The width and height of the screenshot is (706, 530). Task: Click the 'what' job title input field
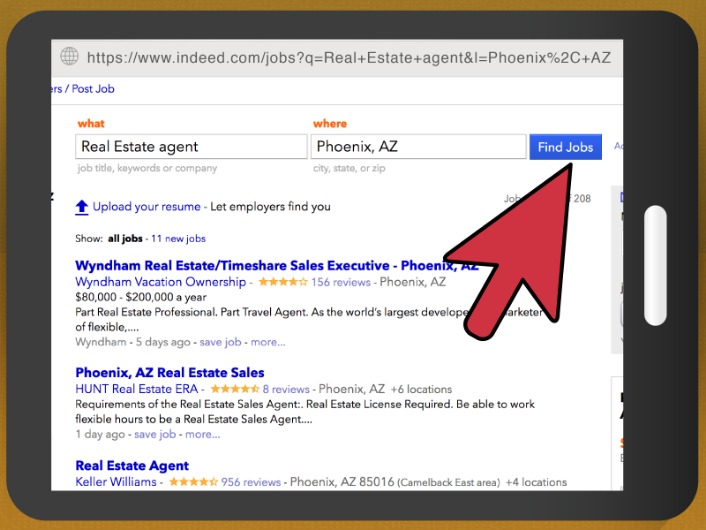pyautogui.click(x=191, y=147)
